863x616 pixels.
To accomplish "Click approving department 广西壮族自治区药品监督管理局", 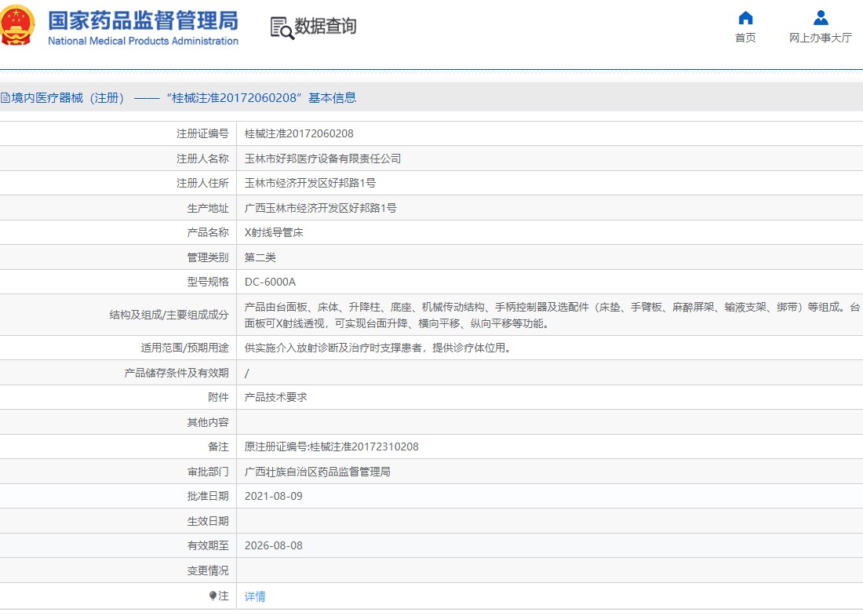I will (318, 472).
